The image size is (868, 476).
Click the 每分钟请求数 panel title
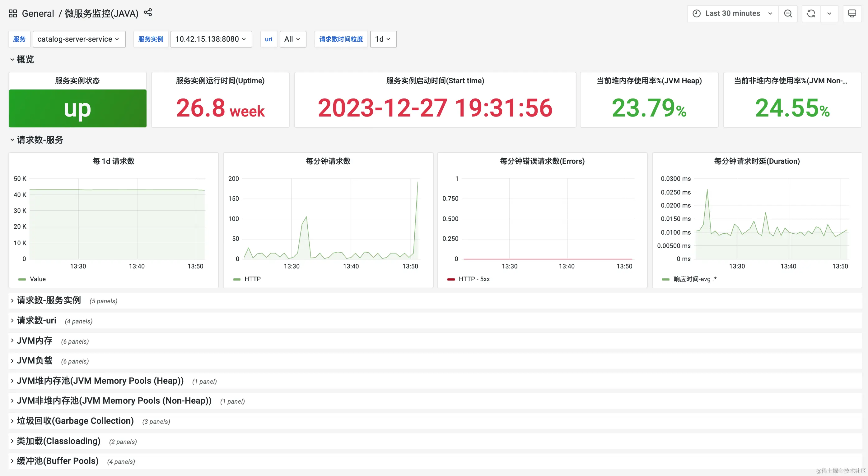click(x=328, y=161)
